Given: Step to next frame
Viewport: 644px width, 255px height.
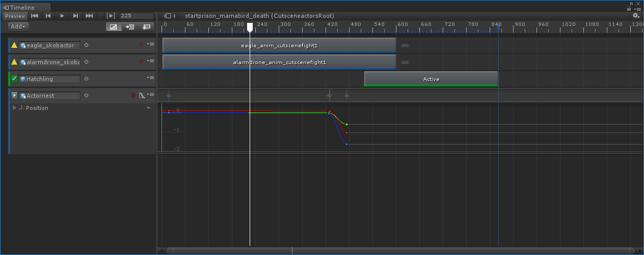Looking at the screenshot, I should point(75,16).
